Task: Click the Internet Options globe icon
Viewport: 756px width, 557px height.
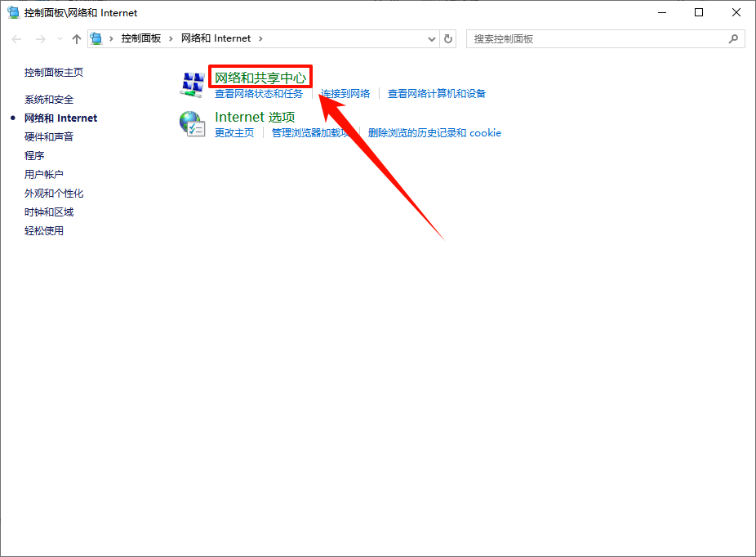Action: [192, 124]
